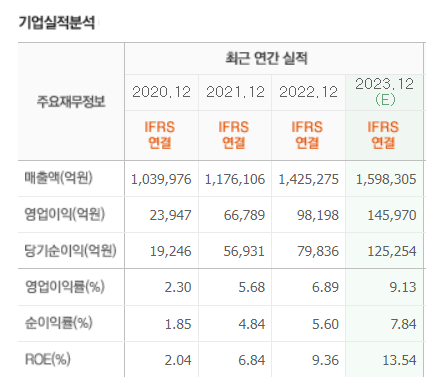Select net income value 56,931
The width and height of the screenshot is (426, 377).
click(244, 251)
